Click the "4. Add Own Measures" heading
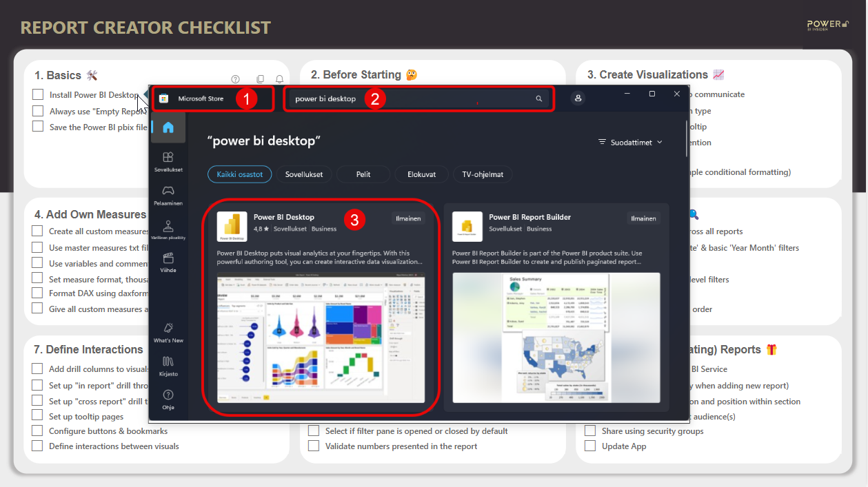This screenshot has height=487, width=868. tap(90, 214)
